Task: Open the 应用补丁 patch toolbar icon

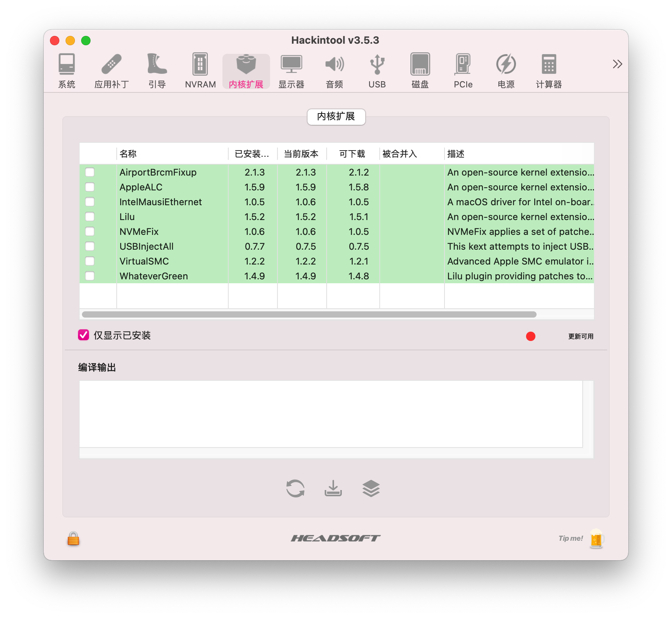Action: pos(112,71)
